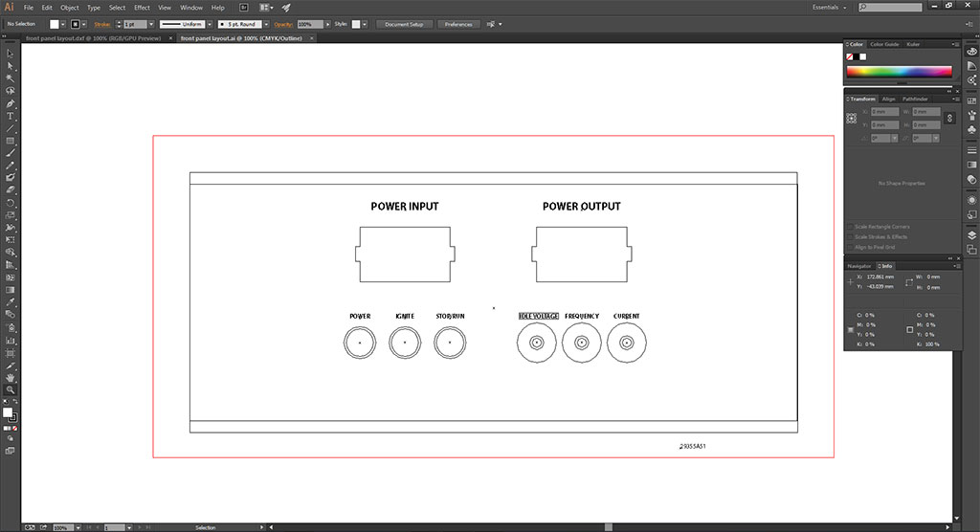Open the Swatches panel icon in dock
Screen dimensions: 980x532
[972, 100]
